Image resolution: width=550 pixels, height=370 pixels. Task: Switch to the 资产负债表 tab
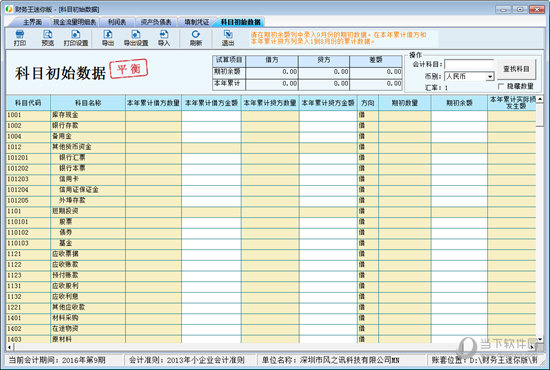click(156, 22)
